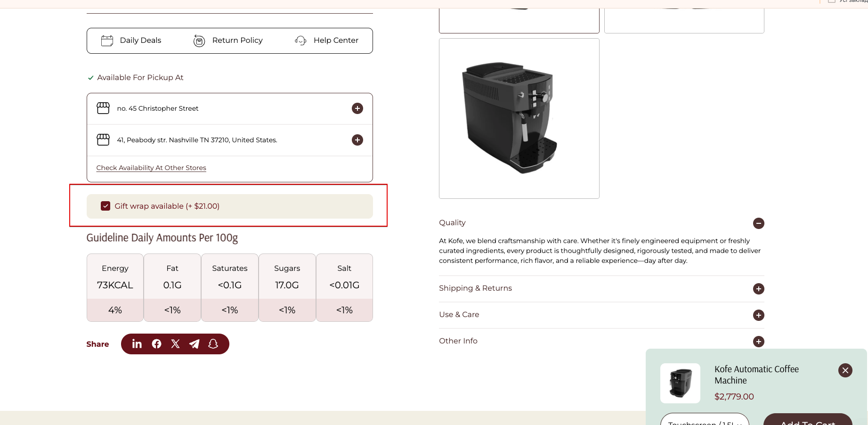Click the Daily Deals calendar icon
Viewport: 868px width, 425px height.
[107, 41]
